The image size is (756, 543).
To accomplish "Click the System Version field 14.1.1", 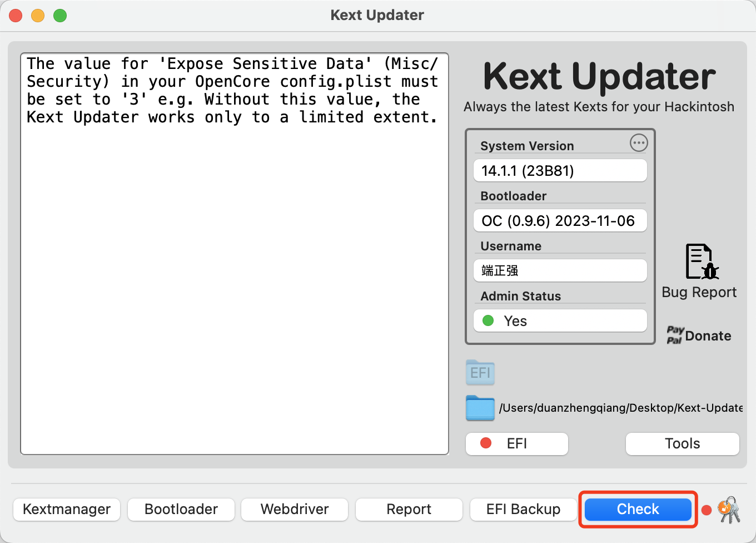I will [560, 170].
